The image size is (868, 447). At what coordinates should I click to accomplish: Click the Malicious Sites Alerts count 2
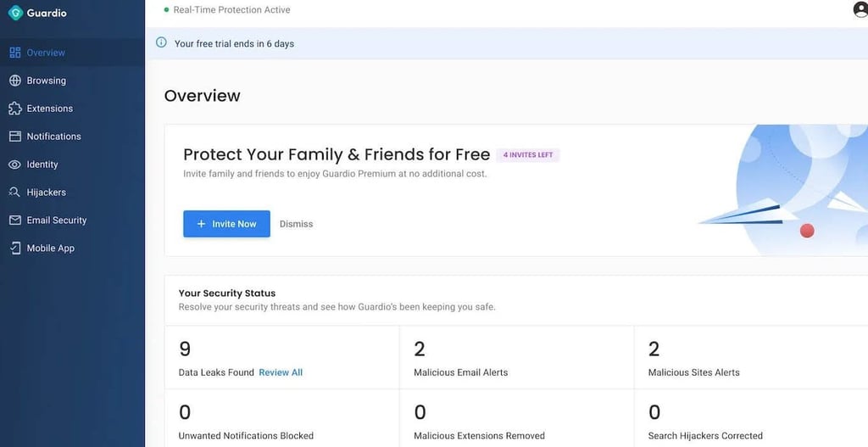[654, 349]
